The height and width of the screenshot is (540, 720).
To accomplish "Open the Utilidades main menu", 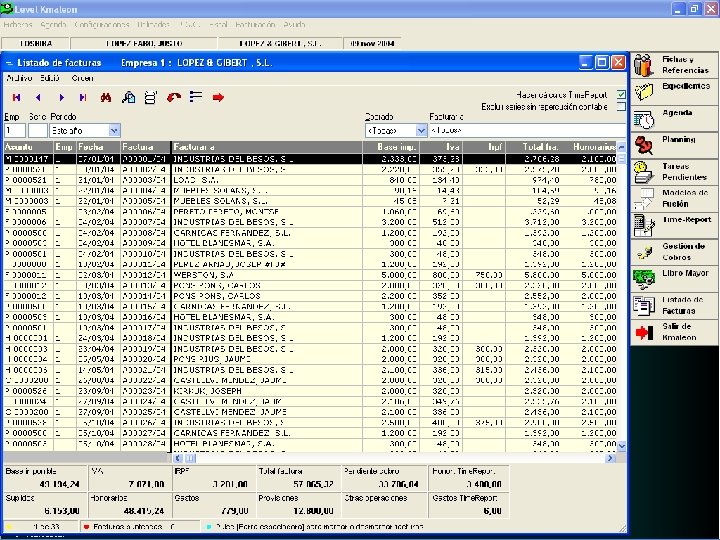I will [x=153, y=24].
